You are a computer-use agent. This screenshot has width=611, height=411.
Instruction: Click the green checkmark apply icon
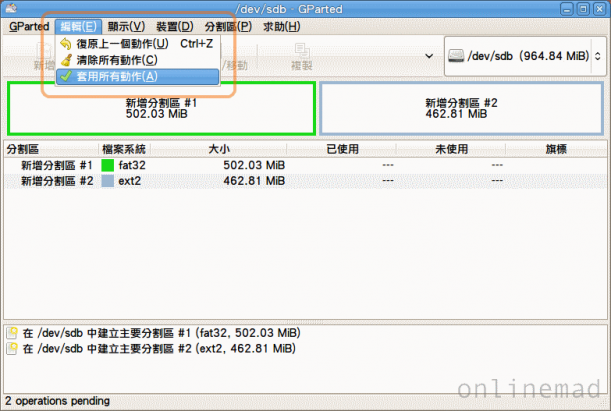[x=66, y=76]
